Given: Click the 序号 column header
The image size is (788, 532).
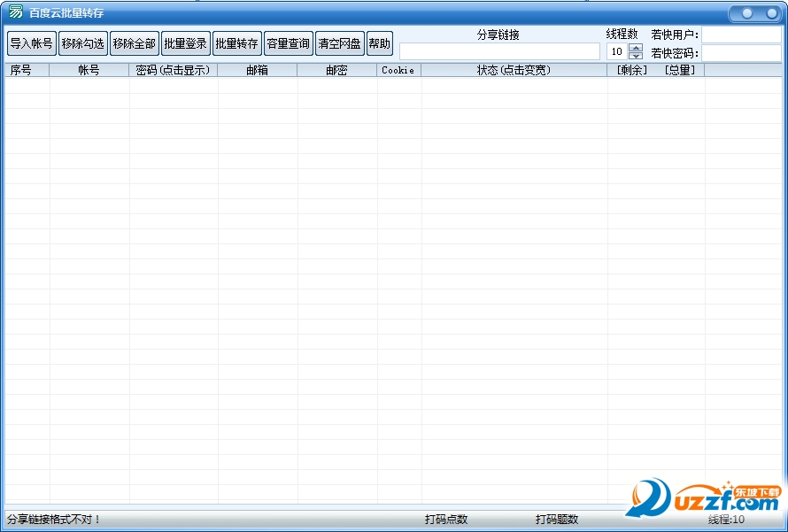Looking at the screenshot, I should click(x=27, y=70).
